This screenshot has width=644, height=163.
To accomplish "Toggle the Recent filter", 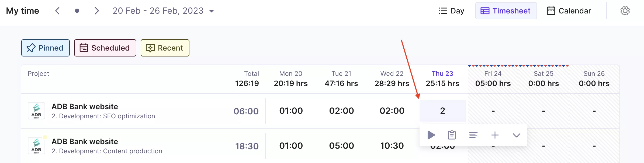I will pos(165,48).
